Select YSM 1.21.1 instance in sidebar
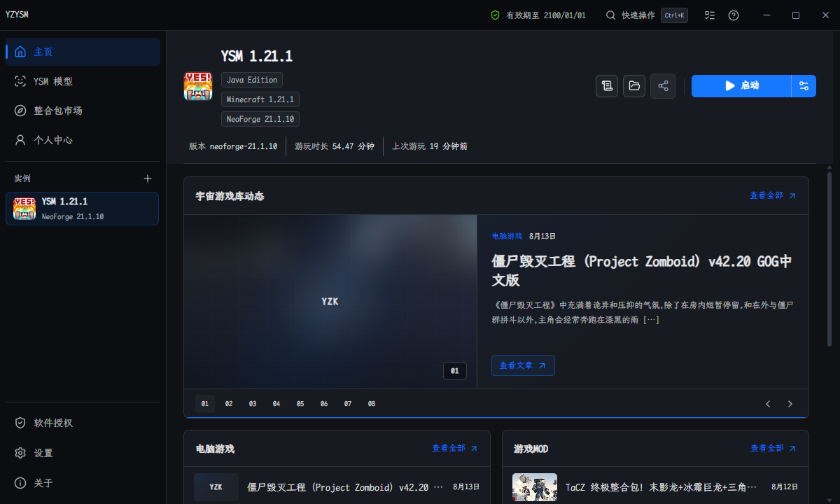This screenshot has height=504, width=840. pos(83,209)
